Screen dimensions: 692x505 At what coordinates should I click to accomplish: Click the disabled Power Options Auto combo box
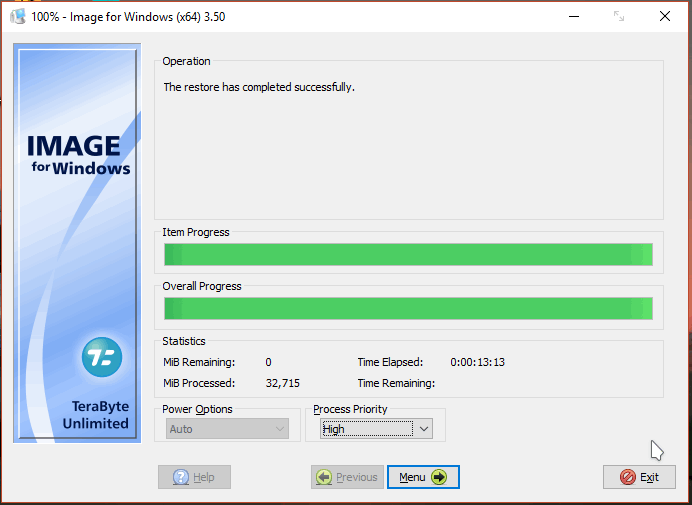227,429
